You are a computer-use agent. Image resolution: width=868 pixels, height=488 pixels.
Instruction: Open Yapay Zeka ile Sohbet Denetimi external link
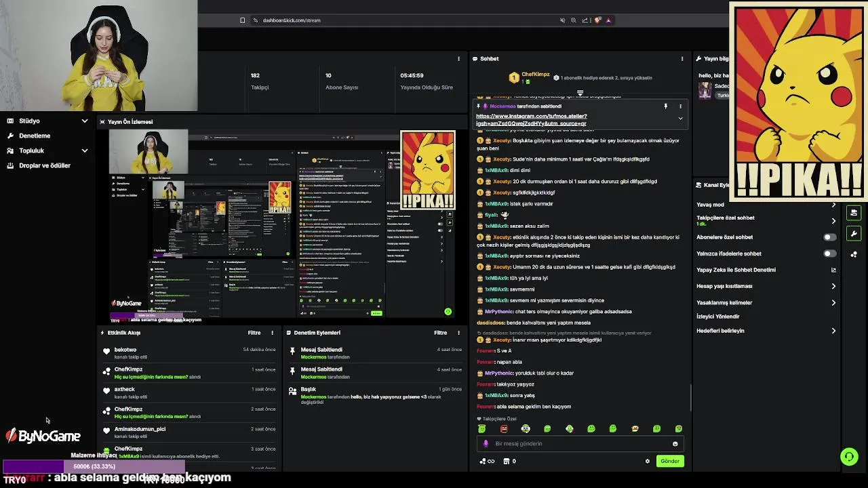833,270
